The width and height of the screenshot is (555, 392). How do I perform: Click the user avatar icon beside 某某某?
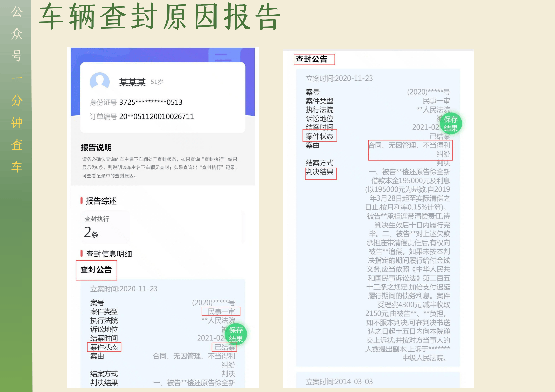tap(100, 82)
